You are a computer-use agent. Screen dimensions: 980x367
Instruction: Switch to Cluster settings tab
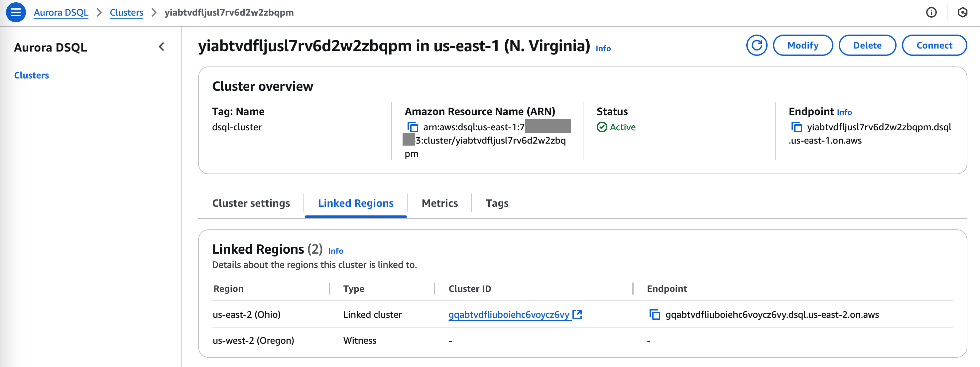pos(251,203)
